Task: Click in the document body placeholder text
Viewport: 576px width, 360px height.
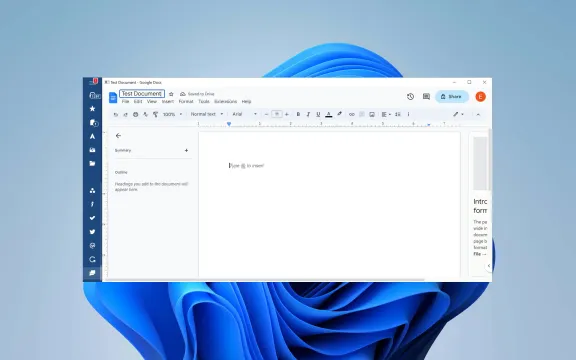Action: point(247,166)
